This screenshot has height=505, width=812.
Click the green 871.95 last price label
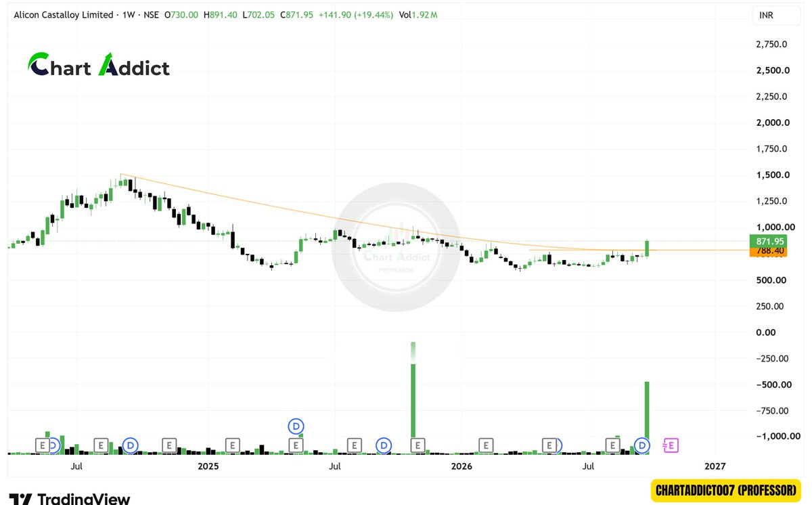point(769,241)
